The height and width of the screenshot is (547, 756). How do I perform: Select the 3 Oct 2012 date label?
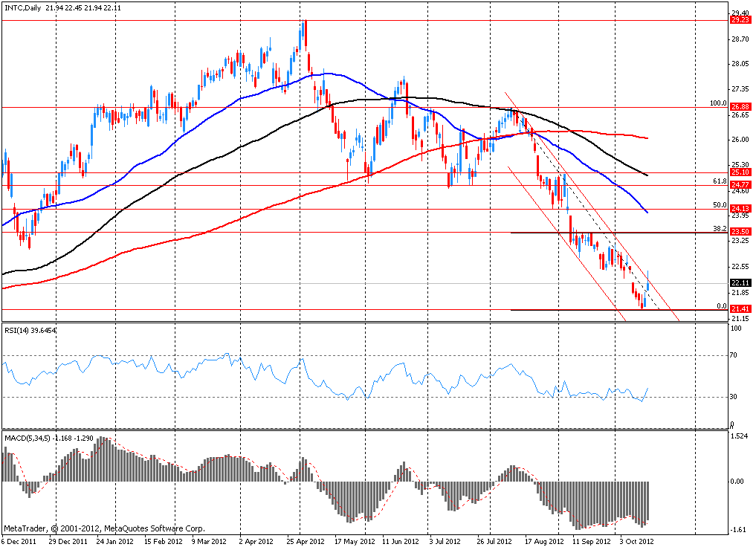(636, 542)
